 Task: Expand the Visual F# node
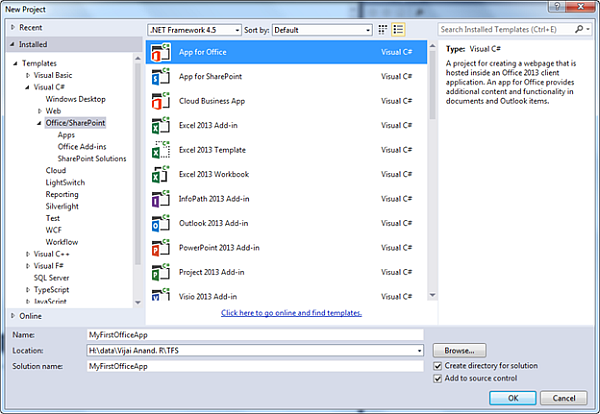point(28,266)
